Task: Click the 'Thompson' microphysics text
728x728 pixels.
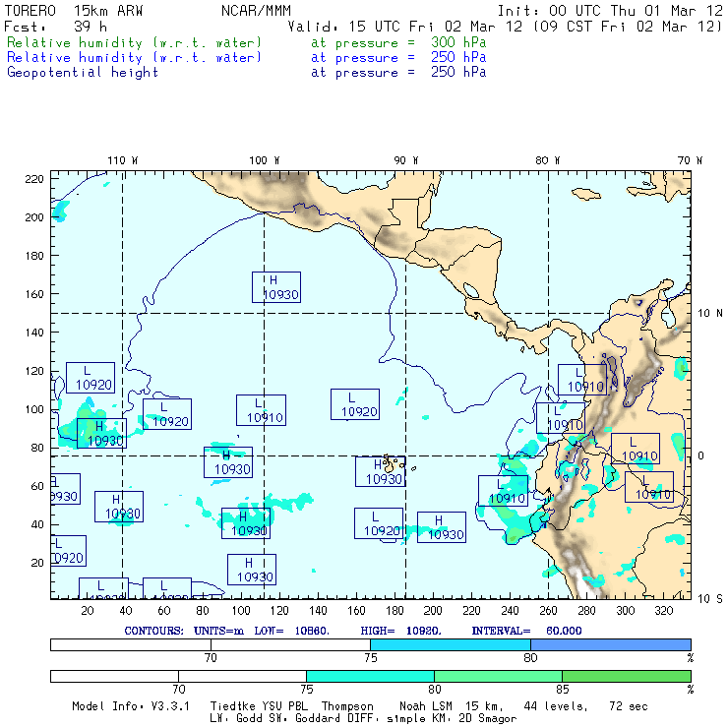Action: pyautogui.click(x=347, y=706)
